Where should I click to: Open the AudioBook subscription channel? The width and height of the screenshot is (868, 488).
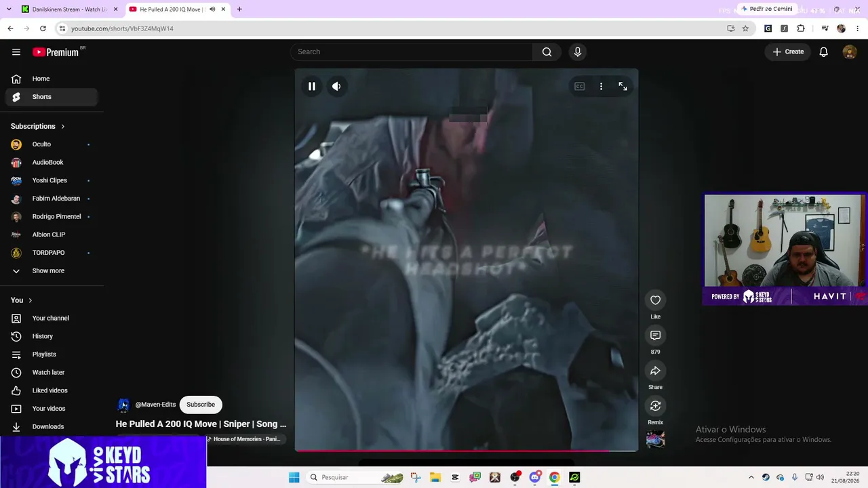tap(52, 163)
